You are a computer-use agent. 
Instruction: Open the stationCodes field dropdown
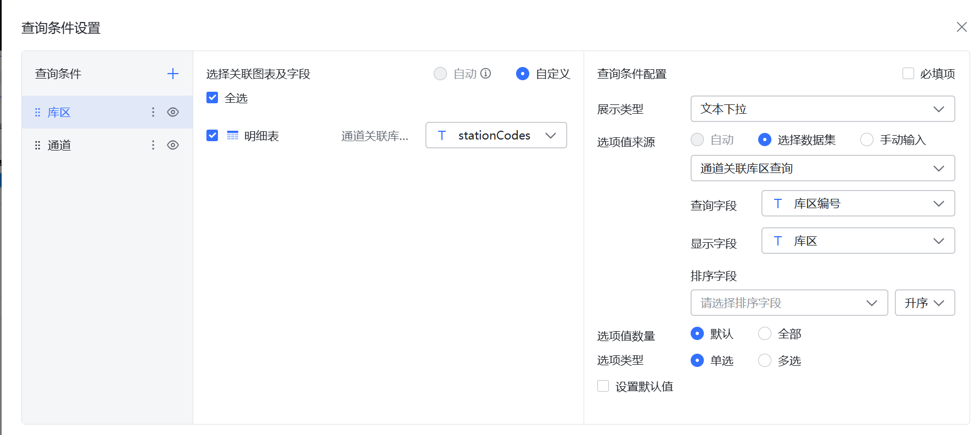click(x=496, y=135)
